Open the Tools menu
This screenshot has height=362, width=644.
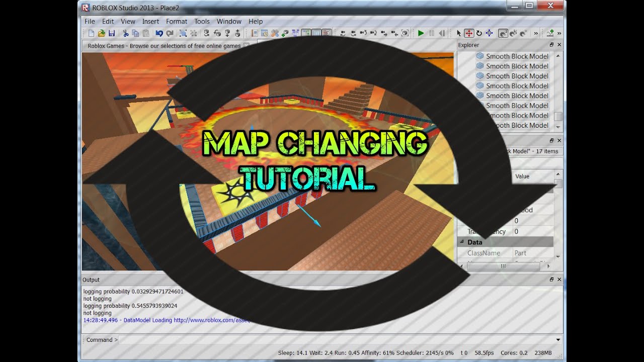point(202,21)
